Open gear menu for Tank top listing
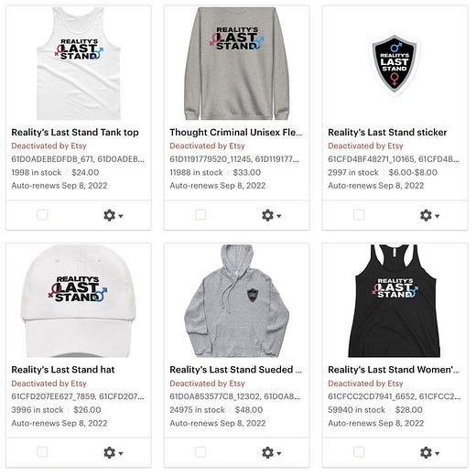Screen dimensions: 476x476 click(114, 215)
